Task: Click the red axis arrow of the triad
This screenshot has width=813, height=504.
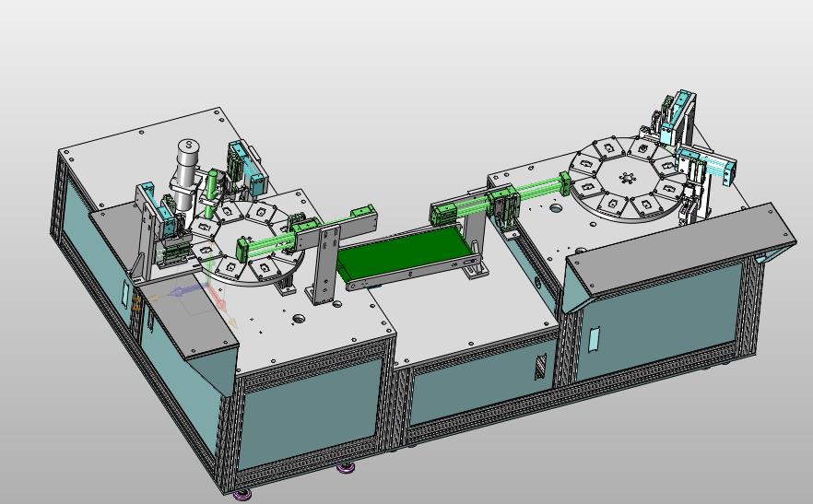Action: point(216,297)
